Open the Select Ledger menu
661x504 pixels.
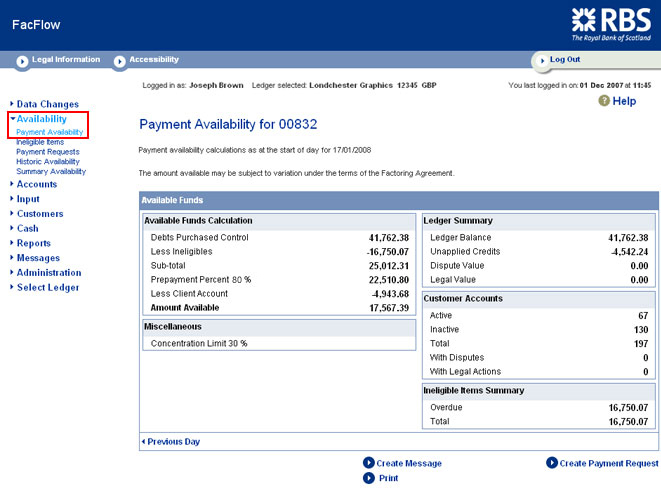coord(47,287)
